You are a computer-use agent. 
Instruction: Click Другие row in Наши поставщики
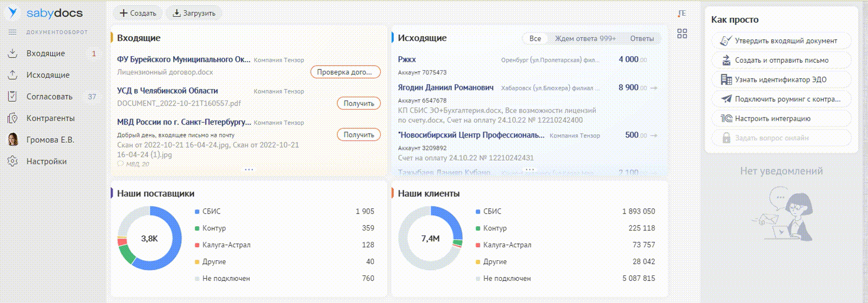tap(285, 262)
